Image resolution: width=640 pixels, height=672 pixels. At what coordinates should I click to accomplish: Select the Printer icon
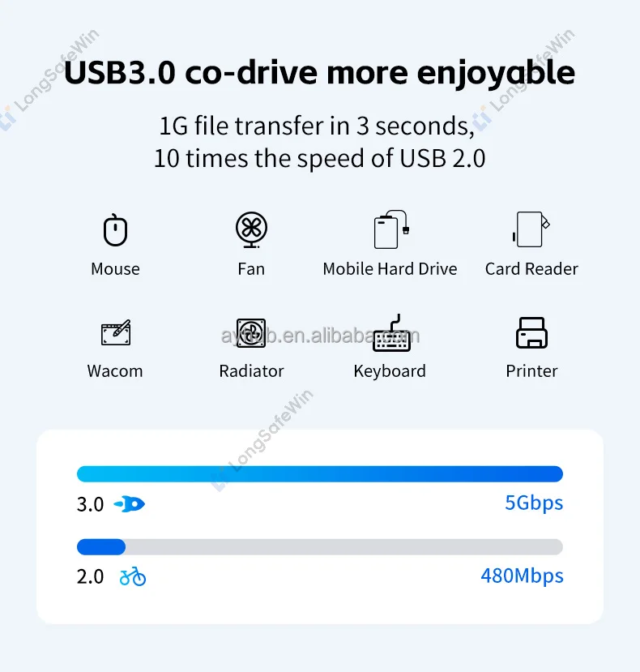click(x=531, y=332)
